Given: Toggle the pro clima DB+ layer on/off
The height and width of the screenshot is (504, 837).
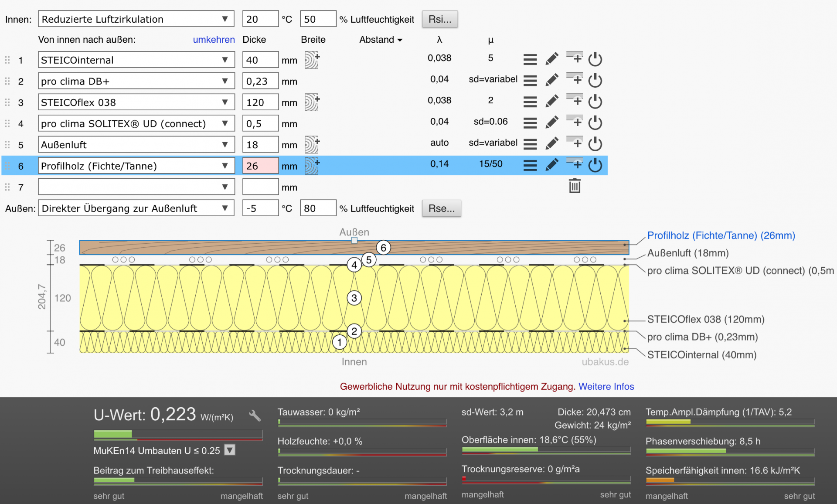Looking at the screenshot, I should pos(595,80).
